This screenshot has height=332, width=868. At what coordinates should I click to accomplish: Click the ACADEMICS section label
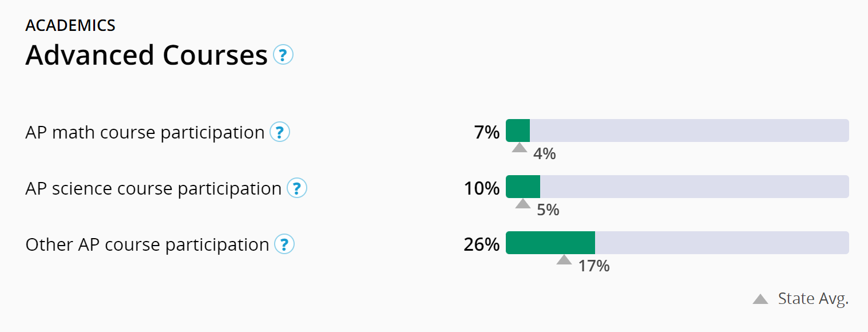click(70, 25)
